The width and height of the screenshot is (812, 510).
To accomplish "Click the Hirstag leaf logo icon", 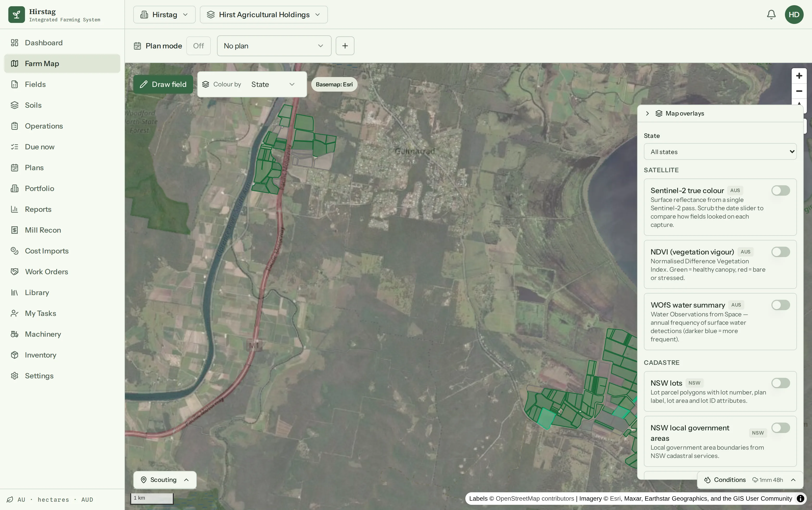I will [x=16, y=15].
